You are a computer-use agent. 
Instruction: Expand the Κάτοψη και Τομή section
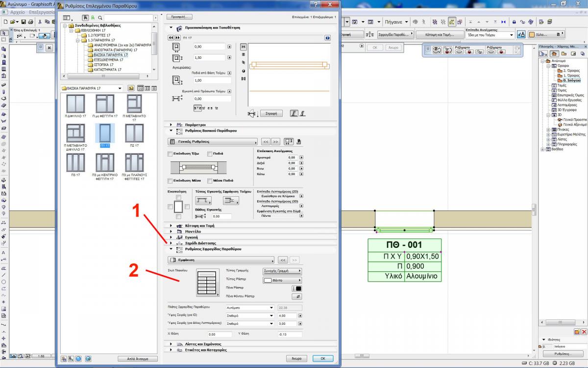coord(171,226)
